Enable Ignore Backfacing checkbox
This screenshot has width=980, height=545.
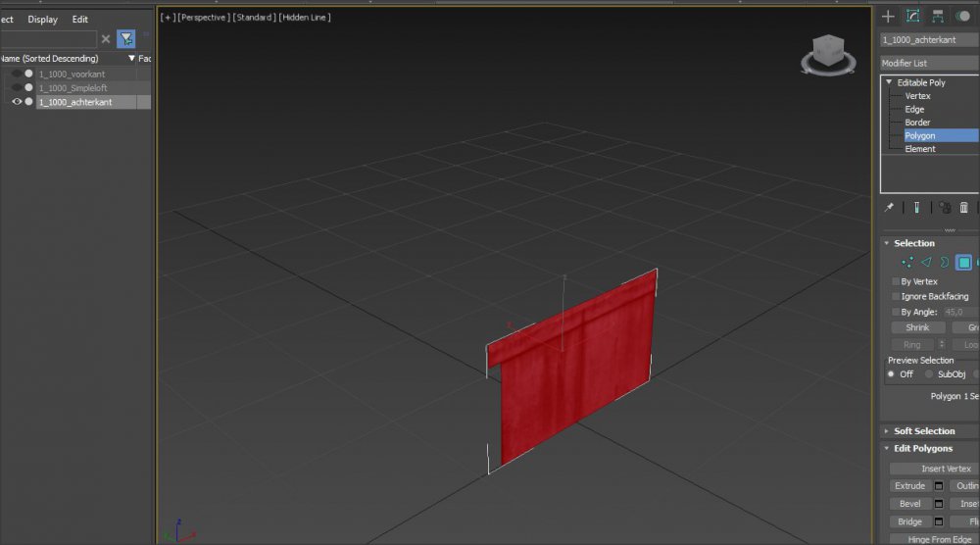[x=896, y=296]
